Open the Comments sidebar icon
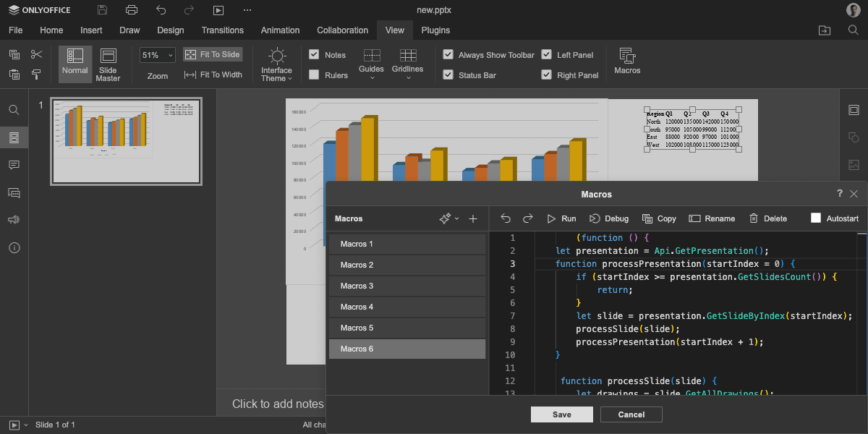Viewport: 868px width, 434px height. pyautogui.click(x=14, y=165)
